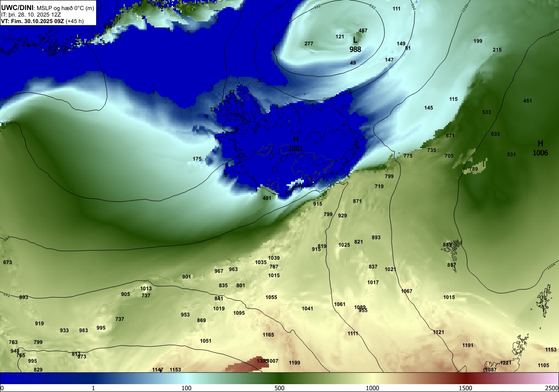Click the 719 height value

tap(379, 186)
